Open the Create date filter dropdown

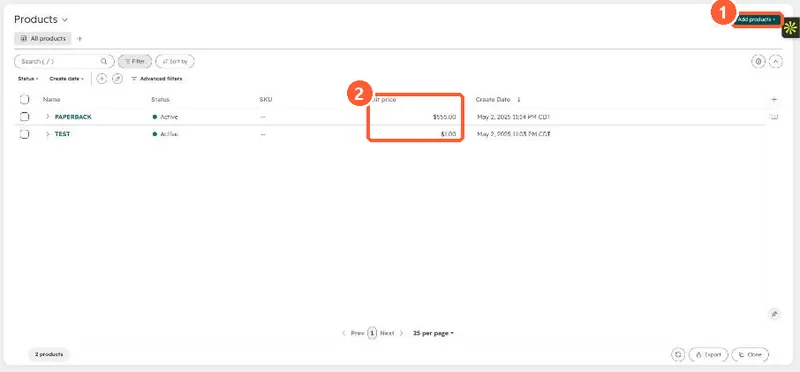(x=67, y=79)
